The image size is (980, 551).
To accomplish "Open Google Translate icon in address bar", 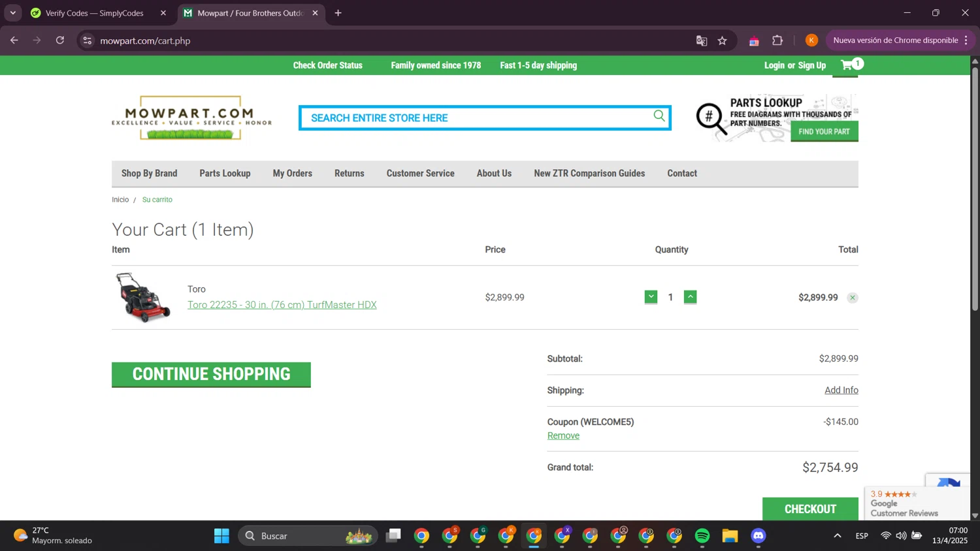I will (x=702, y=40).
